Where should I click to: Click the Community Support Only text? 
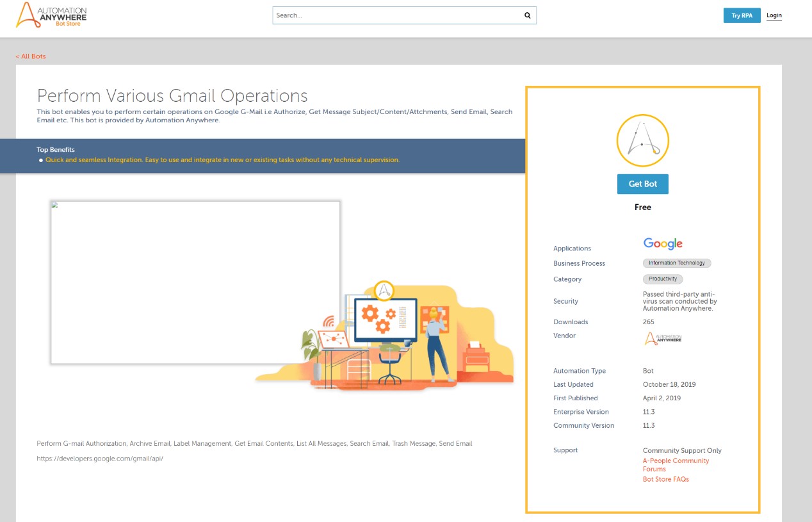click(x=682, y=450)
